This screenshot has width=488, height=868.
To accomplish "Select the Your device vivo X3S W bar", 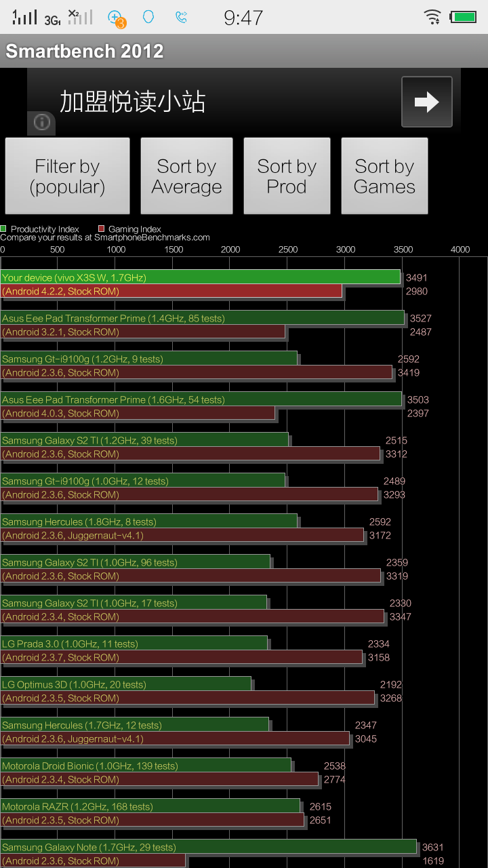I will tap(200, 277).
